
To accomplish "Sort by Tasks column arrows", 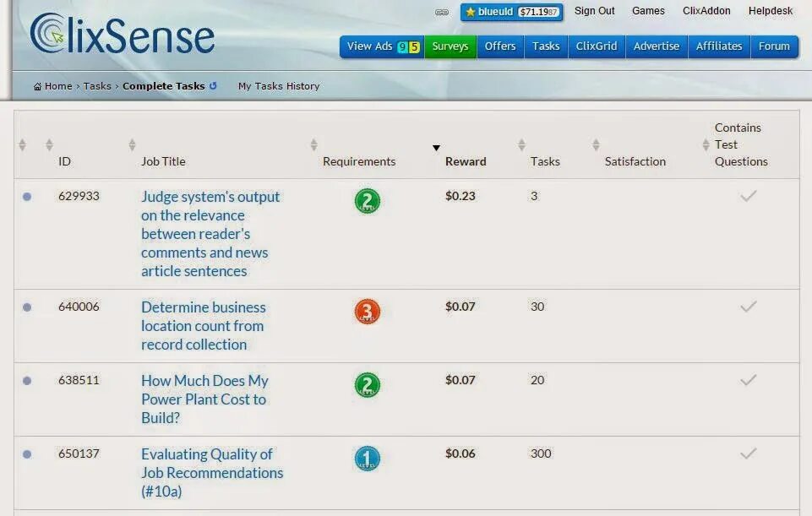I will pos(521,145).
